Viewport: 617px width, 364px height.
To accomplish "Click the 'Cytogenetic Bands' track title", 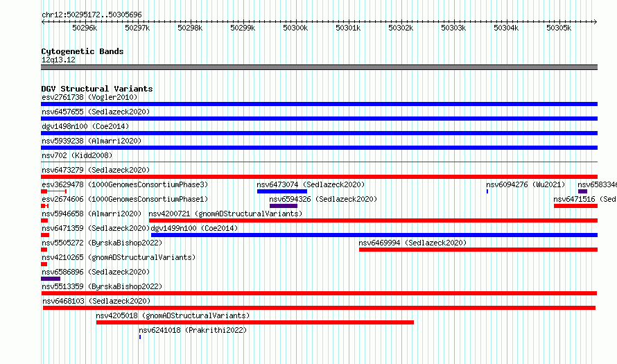I will (82, 51).
